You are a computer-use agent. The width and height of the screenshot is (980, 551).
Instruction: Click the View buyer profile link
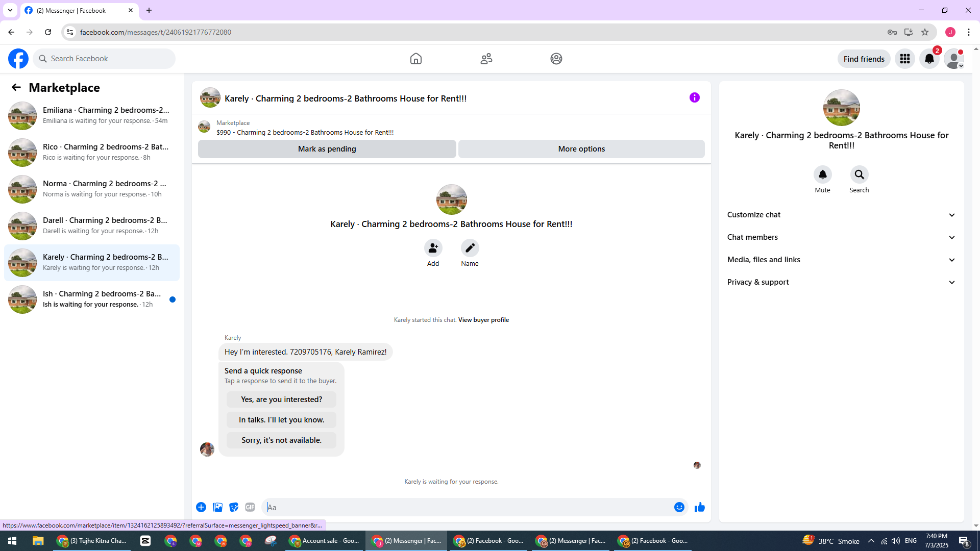483,320
